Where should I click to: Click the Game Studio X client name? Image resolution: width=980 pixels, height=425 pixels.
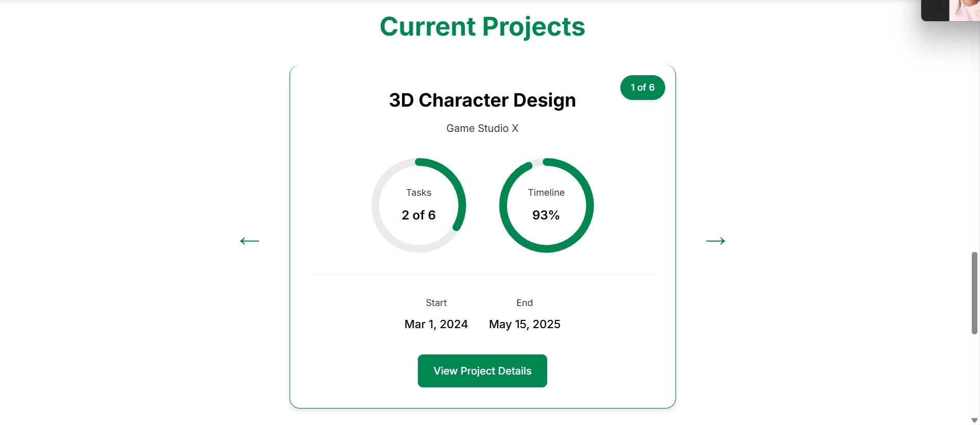[x=482, y=128]
